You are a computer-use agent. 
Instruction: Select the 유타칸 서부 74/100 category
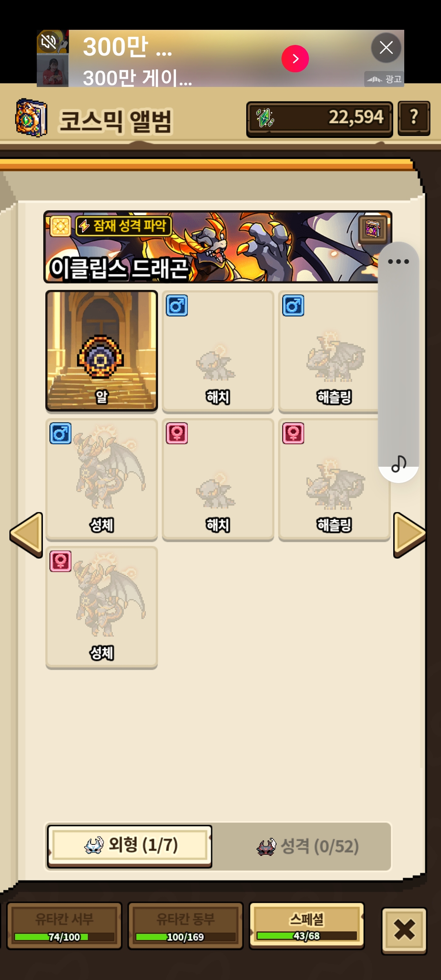pyautogui.click(x=64, y=926)
